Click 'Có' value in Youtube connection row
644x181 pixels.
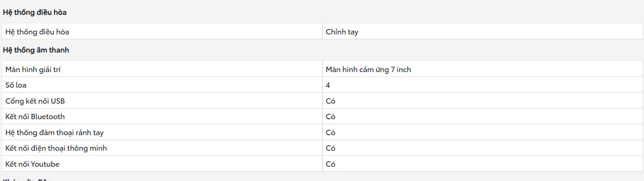[330, 164]
